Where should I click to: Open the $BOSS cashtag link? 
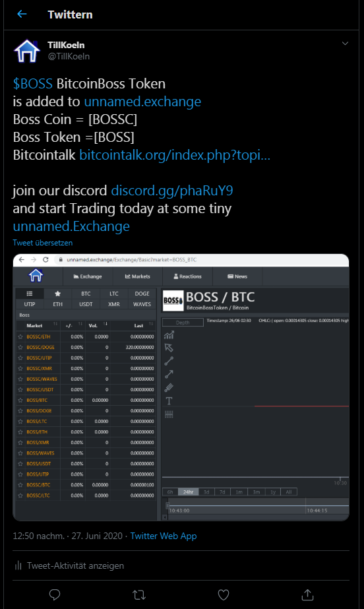(x=32, y=84)
